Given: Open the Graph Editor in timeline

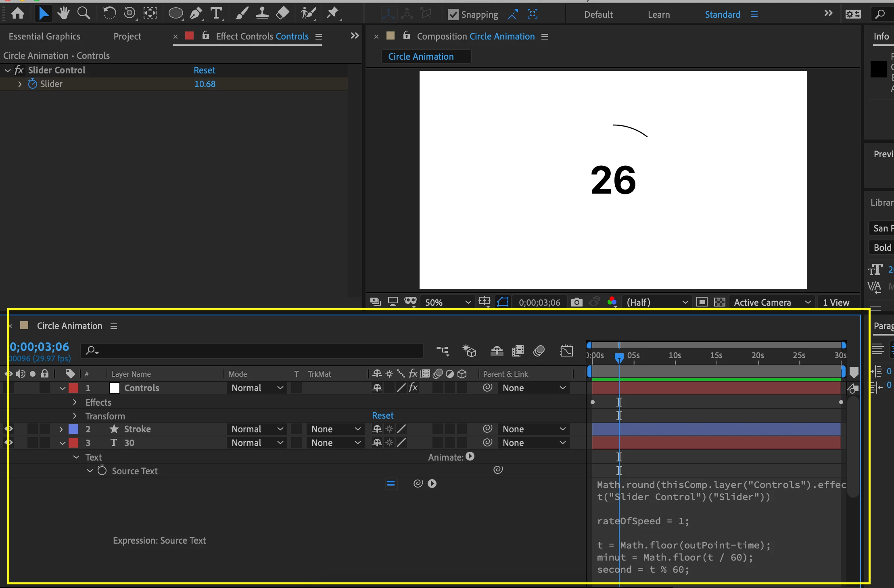Looking at the screenshot, I should (566, 351).
